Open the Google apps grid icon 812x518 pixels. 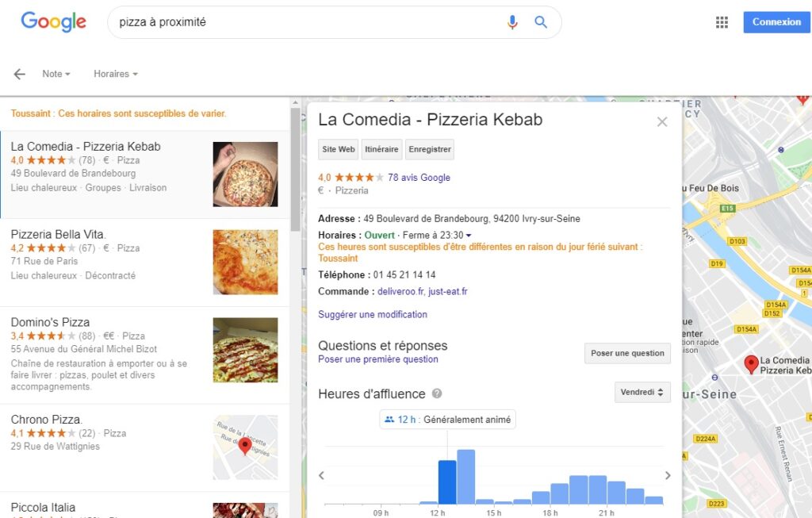(722, 22)
